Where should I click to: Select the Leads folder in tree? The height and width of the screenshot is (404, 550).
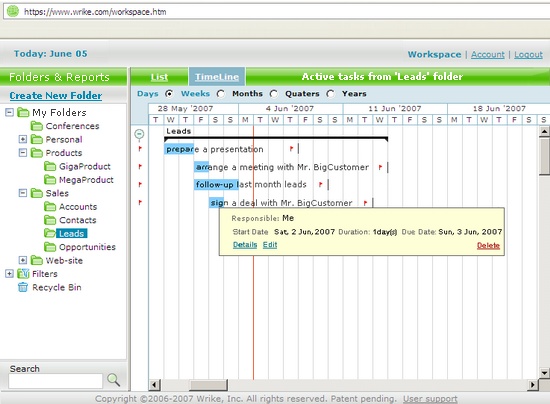[71, 234]
